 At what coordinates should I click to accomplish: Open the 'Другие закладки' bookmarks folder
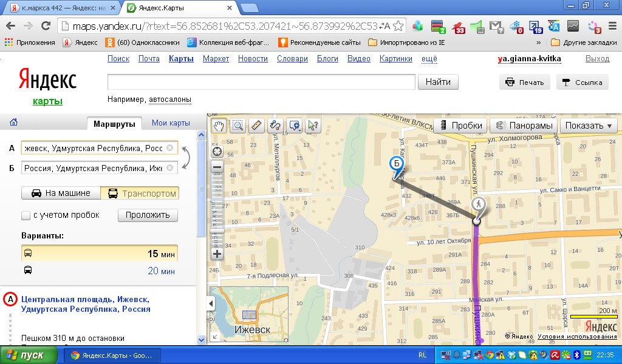[584, 42]
